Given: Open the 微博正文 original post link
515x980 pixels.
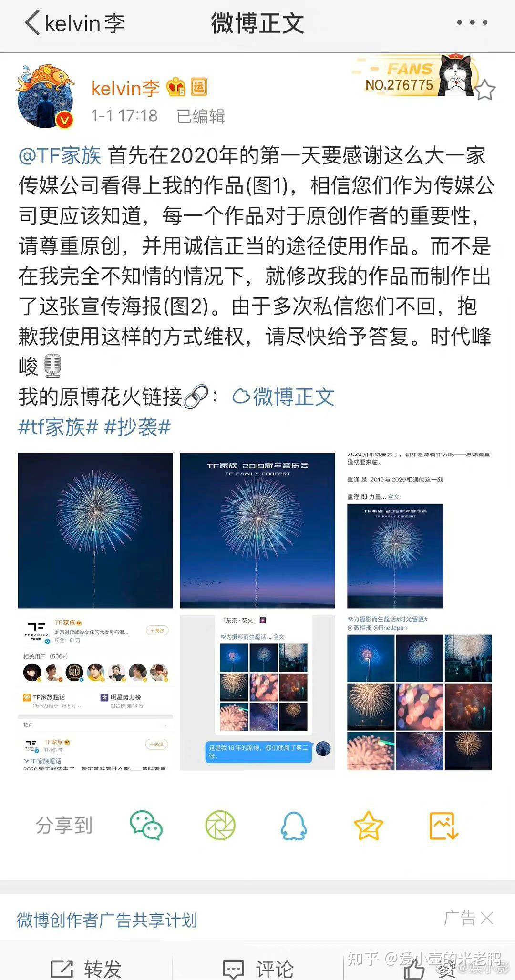Looking at the screenshot, I should click(283, 397).
